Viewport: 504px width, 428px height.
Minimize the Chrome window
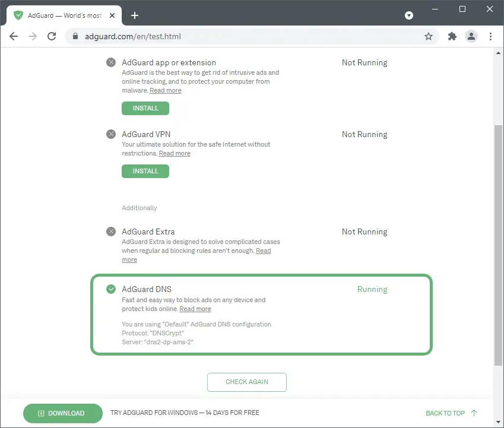tap(435, 9)
